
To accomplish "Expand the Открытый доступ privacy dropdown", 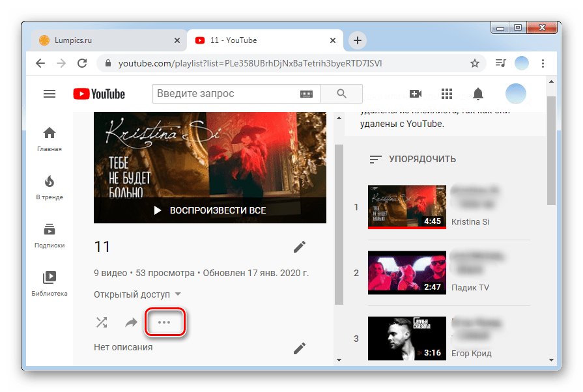I will [x=137, y=294].
